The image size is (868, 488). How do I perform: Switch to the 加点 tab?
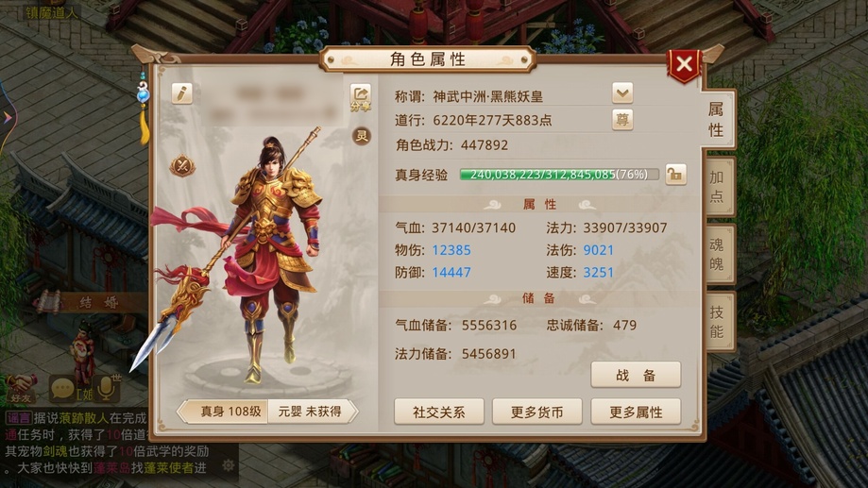pyautogui.click(x=718, y=187)
